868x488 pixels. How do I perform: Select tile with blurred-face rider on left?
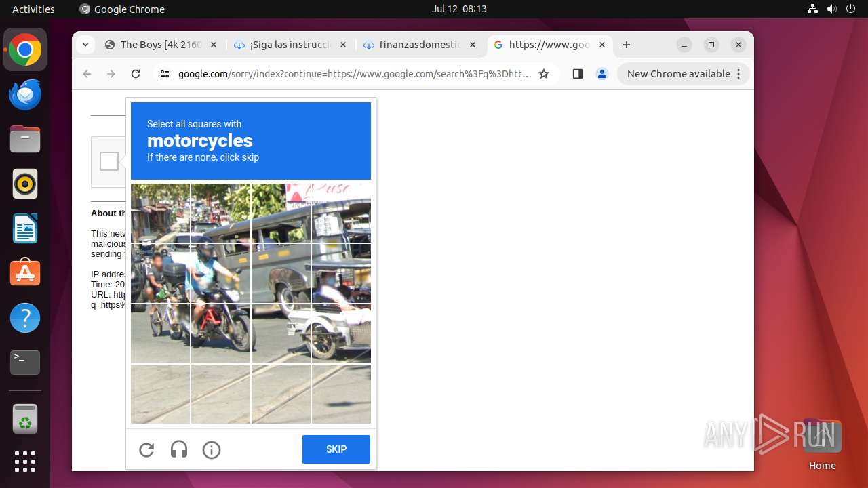click(160, 274)
